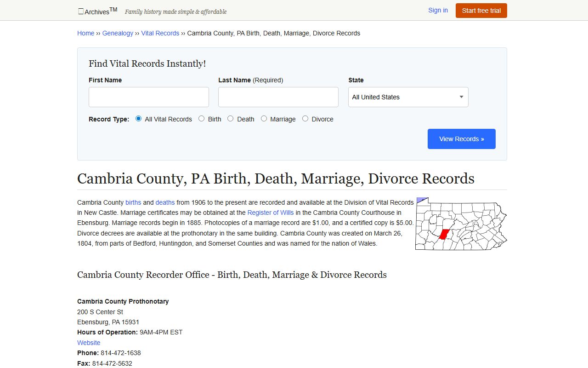The height and width of the screenshot is (368, 588).
Task: Open the births link in description
Action: [x=133, y=202]
